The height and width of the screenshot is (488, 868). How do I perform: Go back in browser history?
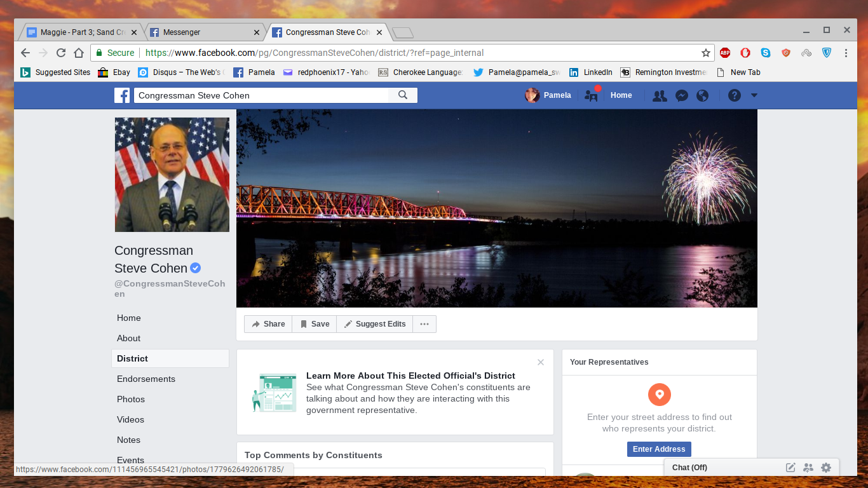click(x=25, y=53)
